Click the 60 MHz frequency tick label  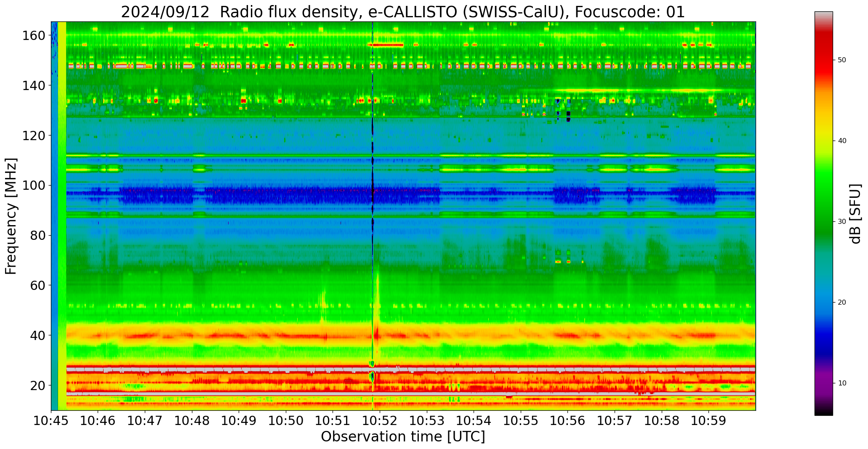coord(37,285)
